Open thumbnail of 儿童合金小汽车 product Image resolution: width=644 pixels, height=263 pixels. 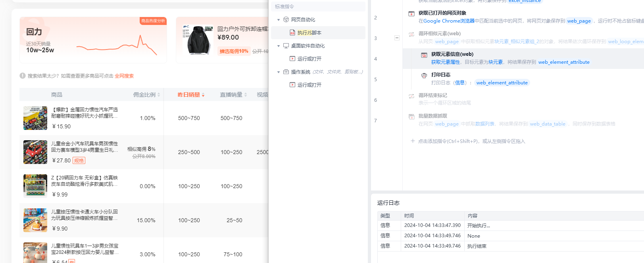pyautogui.click(x=35, y=152)
